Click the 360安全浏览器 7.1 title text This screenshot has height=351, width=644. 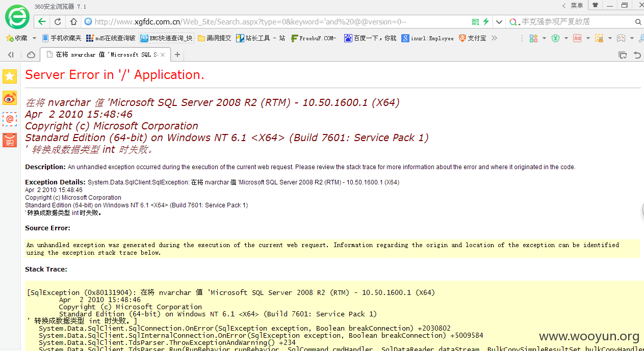click(x=60, y=7)
